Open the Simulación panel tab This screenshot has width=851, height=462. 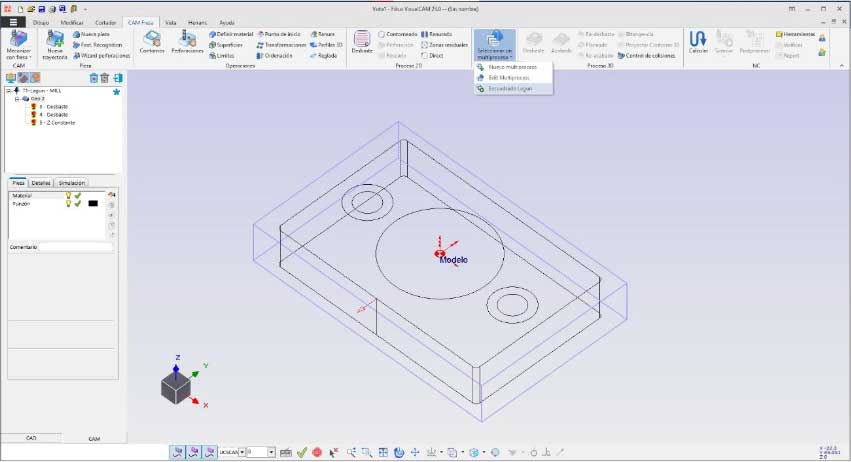(71, 183)
